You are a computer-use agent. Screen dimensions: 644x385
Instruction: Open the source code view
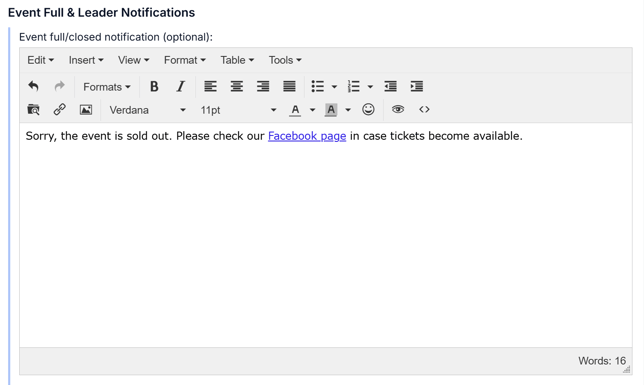(x=424, y=110)
